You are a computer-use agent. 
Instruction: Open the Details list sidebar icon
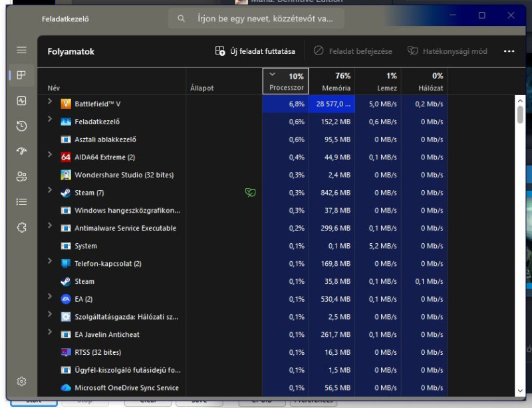point(21,202)
